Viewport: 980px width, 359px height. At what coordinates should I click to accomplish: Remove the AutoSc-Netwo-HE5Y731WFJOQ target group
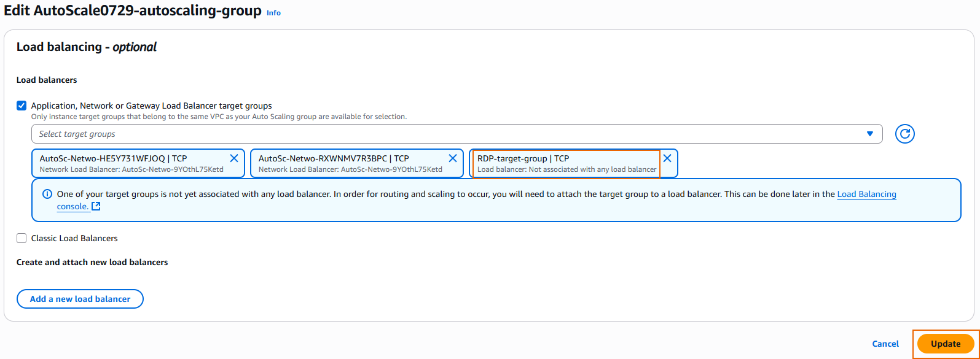click(234, 158)
